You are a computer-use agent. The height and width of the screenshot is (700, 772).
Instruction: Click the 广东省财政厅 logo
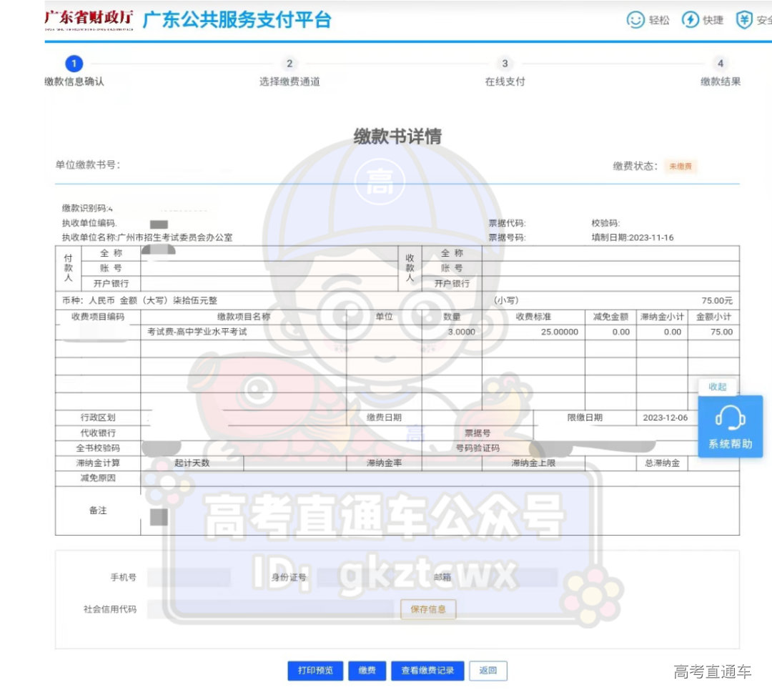(89, 20)
